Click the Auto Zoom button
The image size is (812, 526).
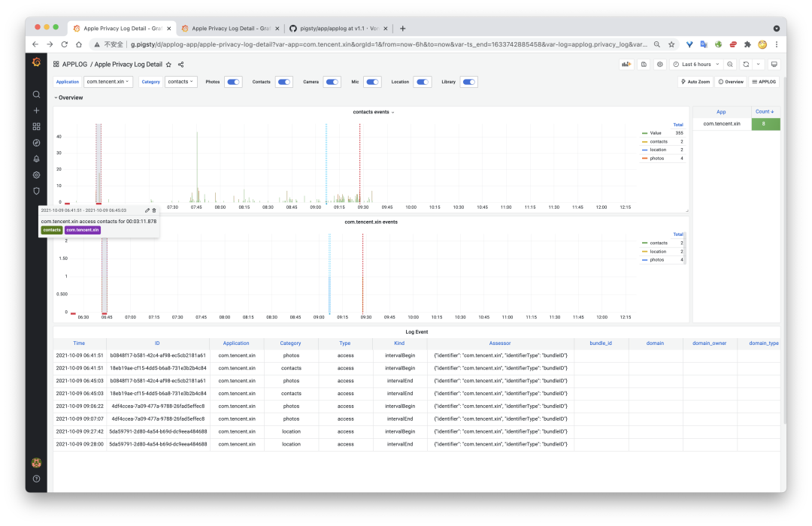(x=695, y=82)
